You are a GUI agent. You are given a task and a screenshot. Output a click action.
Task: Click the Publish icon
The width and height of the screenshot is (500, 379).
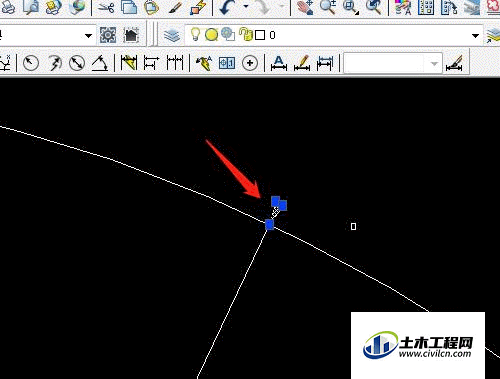point(54,7)
